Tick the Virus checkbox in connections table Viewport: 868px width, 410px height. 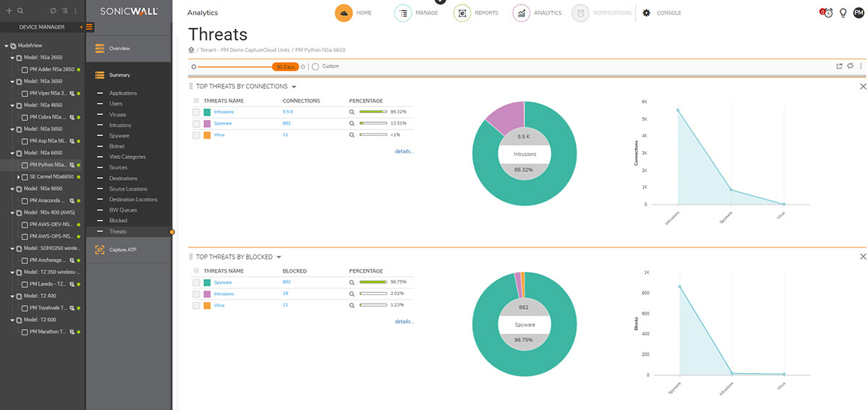coord(196,135)
